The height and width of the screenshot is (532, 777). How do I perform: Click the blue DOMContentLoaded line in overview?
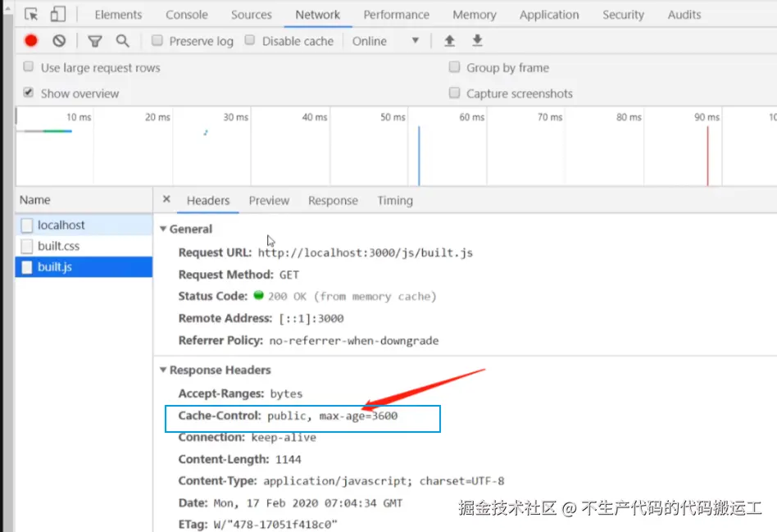[419, 156]
